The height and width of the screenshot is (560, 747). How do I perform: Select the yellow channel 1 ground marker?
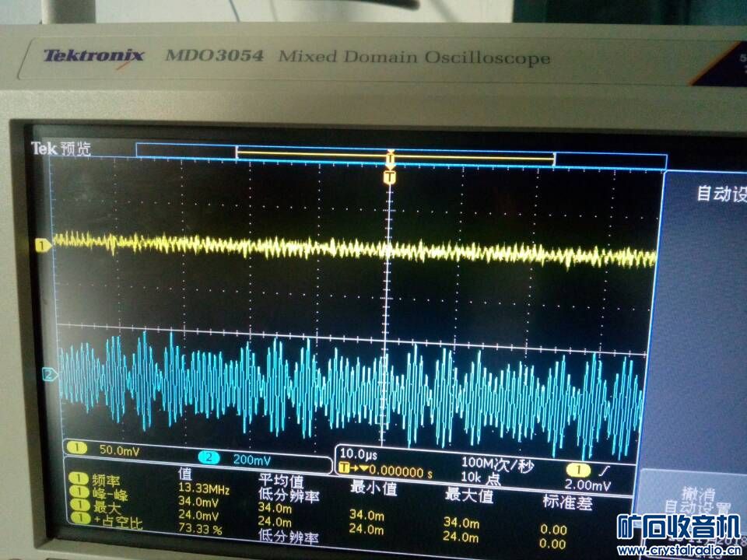pyautogui.click(x=43, y=246)
